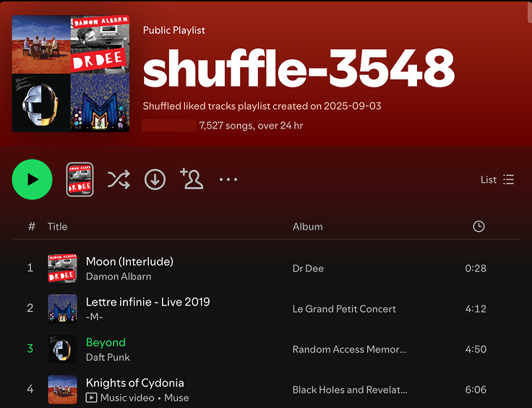Click Knights of Cydonia cover thumbnail
This screenshot has width=532, height=408.
point(62,389)
